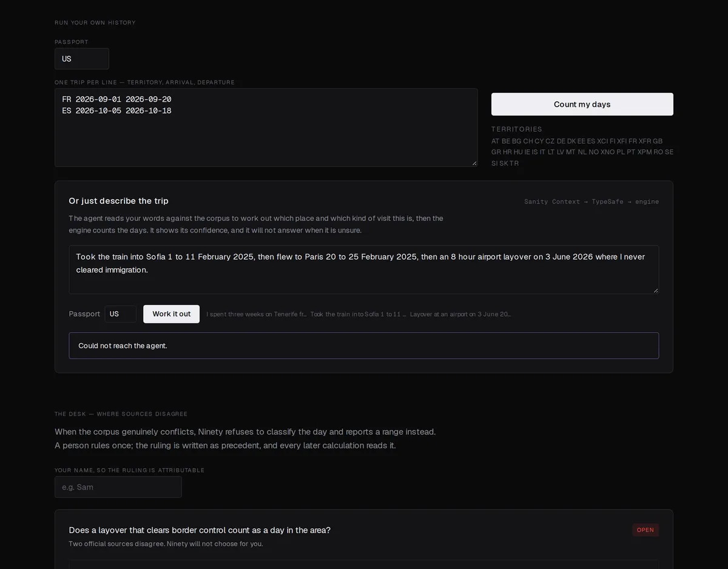Focus the Passport field beside Work it out
Screen dimensions: 728x569
[x=121, y=314]
